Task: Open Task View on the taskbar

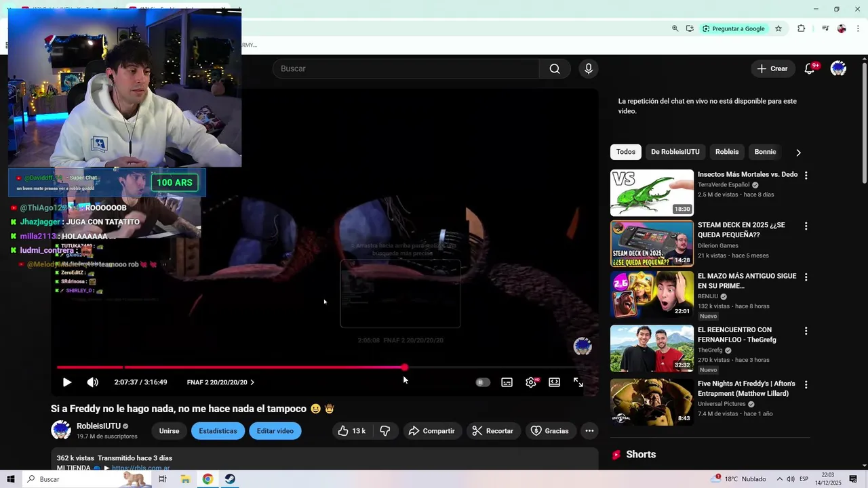Action: (x=163, y=479)
